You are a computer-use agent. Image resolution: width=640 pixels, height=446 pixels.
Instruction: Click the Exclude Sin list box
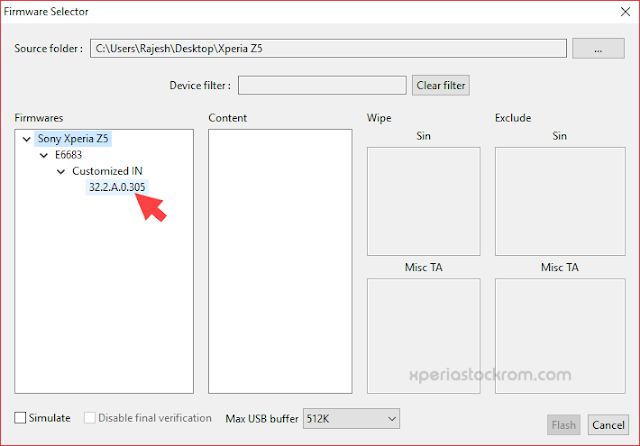(560, 202)
